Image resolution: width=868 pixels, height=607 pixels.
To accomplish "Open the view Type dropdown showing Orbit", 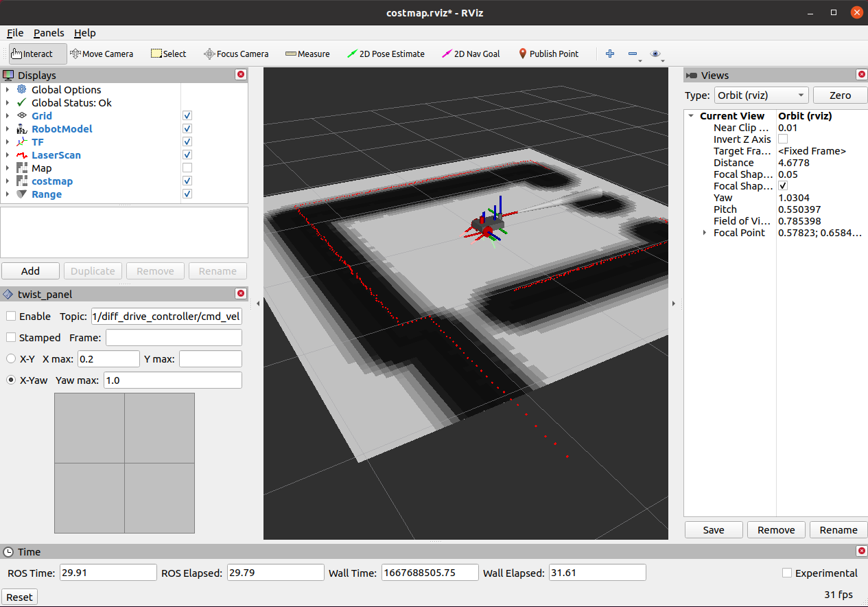I will point(761,95).
